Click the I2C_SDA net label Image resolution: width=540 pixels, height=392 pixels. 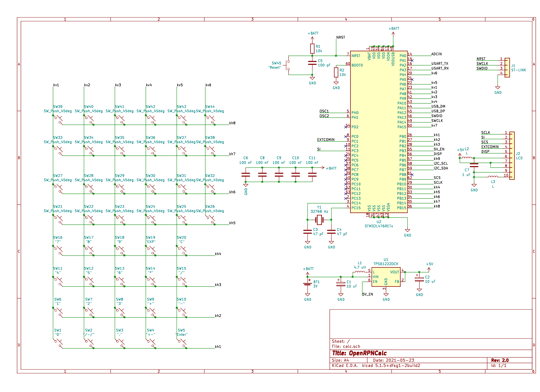tap(441, 168)
